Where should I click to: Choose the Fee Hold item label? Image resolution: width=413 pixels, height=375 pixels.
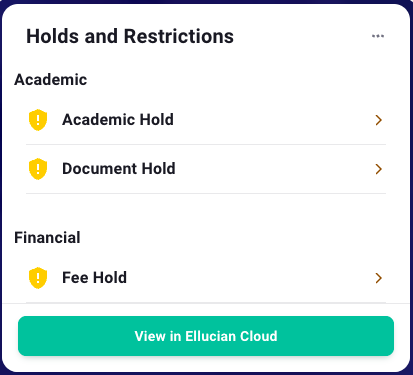click(x=94, y=278)
